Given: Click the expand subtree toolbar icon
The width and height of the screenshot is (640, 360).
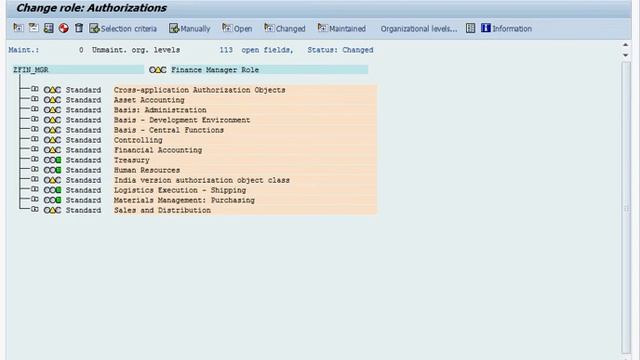Looking at the screenshot, I should [18, 28].
